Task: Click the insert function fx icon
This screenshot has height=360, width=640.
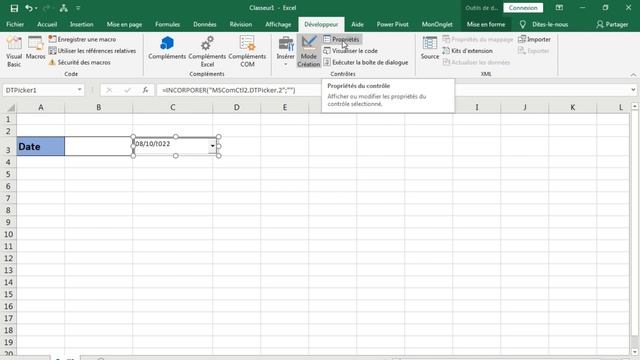Action: pyautogui.click(x=145, y=90)
